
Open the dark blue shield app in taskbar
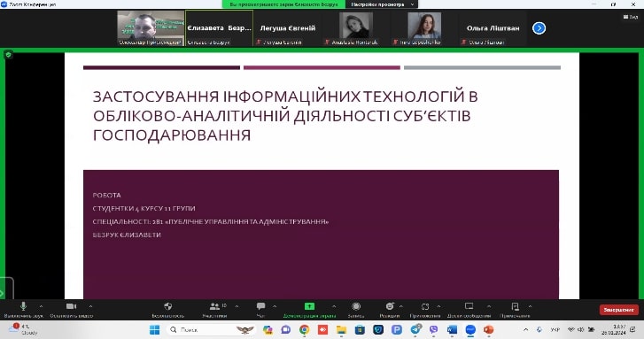378,329
